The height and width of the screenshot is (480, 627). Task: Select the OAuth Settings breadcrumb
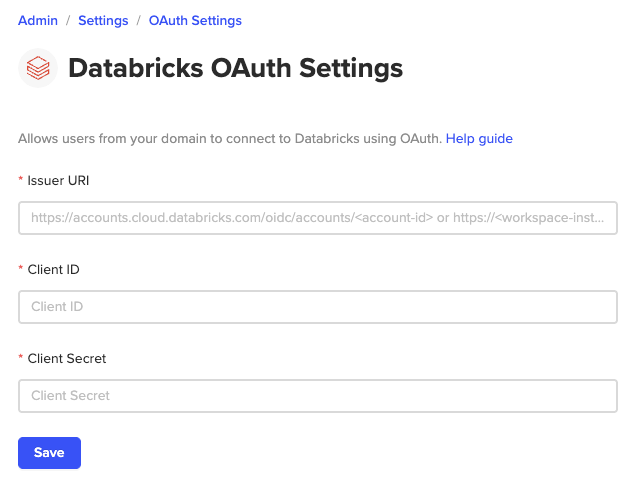pos(195,20)
